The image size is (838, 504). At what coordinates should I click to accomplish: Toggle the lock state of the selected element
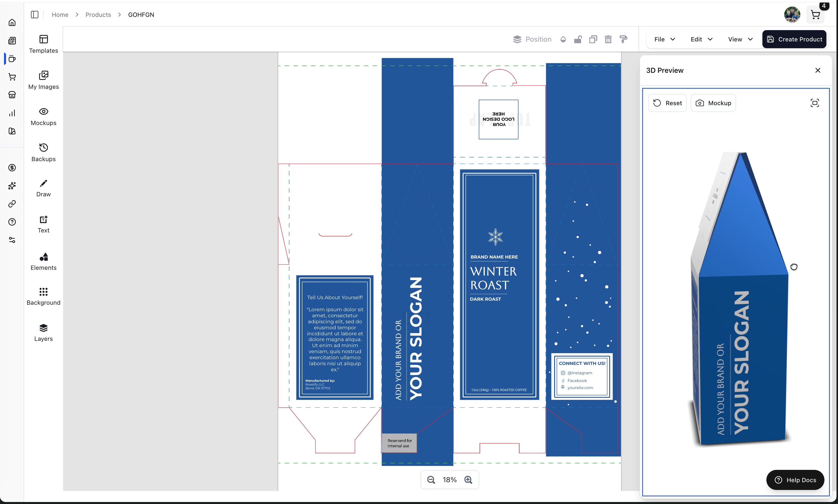click(x=578, y=39)
